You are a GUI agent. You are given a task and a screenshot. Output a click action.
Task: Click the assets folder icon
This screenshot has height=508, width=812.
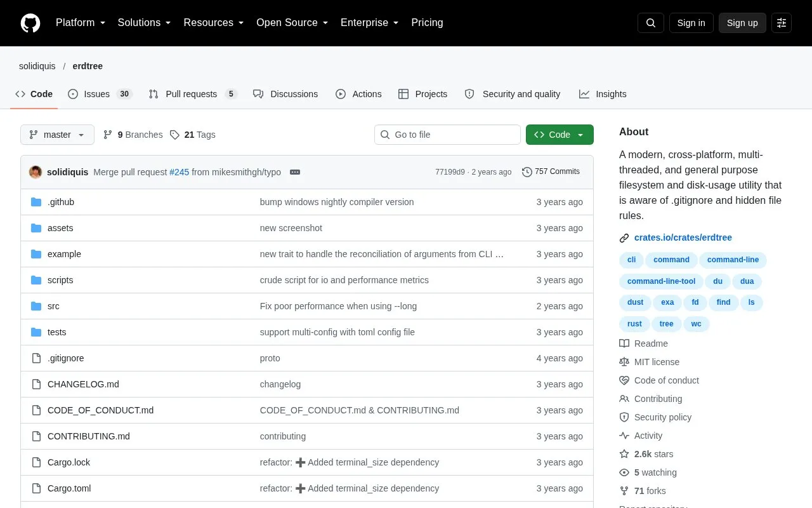coord(36,228)
